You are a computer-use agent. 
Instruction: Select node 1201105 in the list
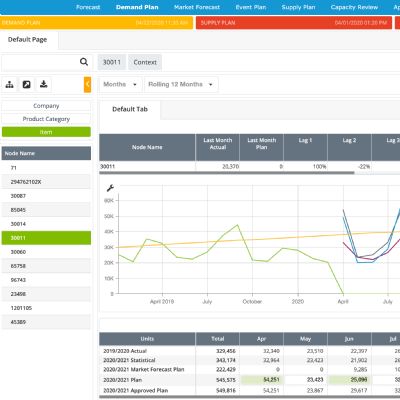tap(46, 308)
